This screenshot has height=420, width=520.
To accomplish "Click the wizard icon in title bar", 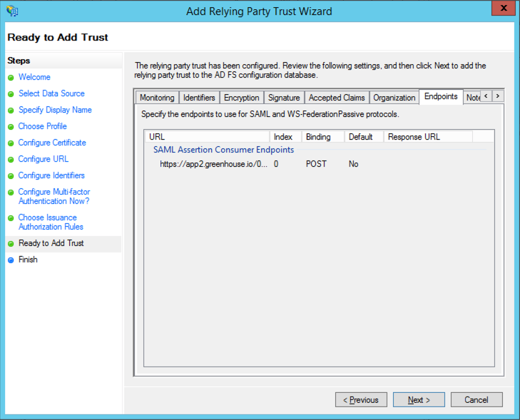I will pyautogui.click(x=12, y=11).
